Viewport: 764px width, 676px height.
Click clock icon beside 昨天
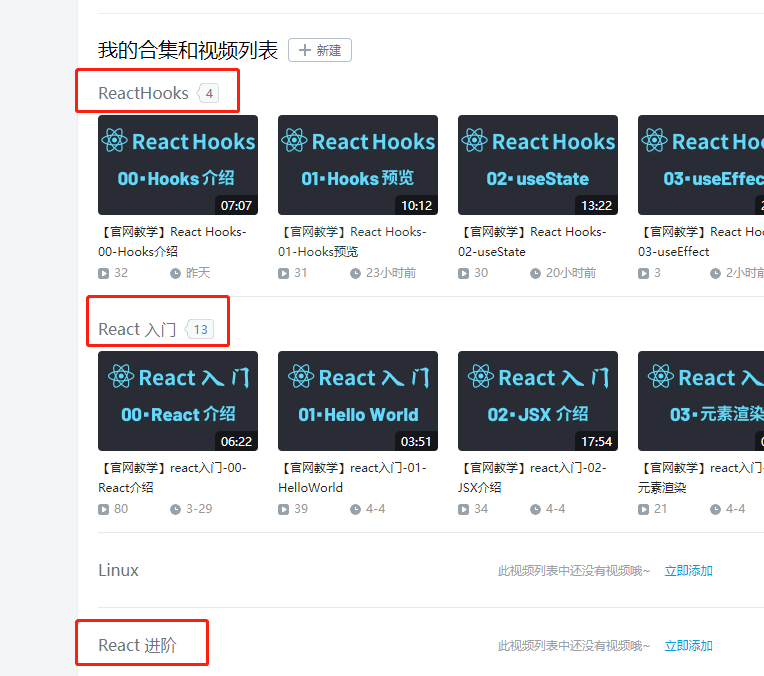(x=175, y=273)
